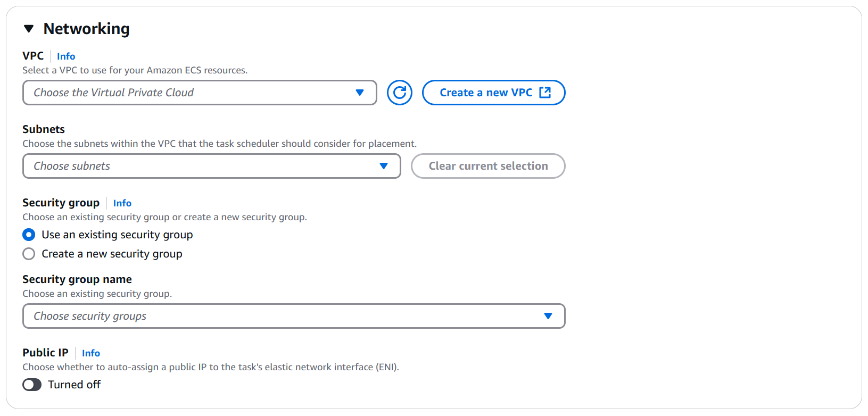Click the VPC dropdown caret arrow

(360, 93)
